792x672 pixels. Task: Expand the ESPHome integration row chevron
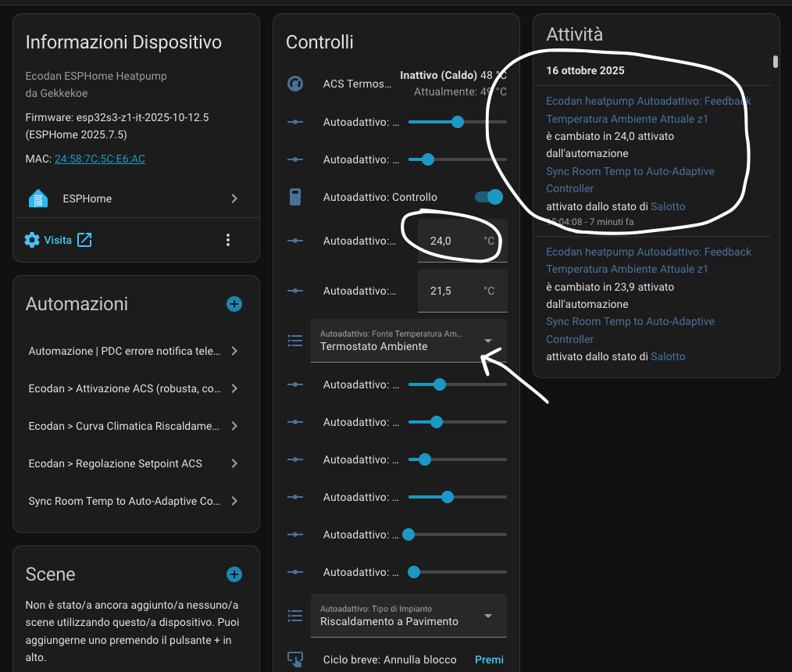(234, 199)
